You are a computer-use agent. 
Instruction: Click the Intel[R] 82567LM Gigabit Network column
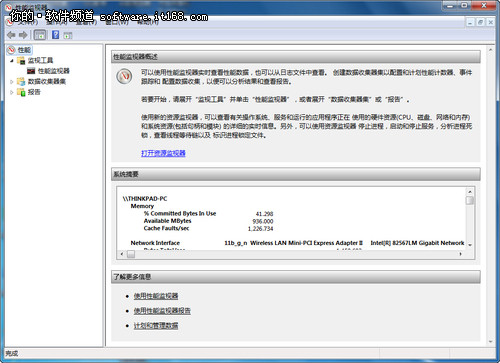417,243
